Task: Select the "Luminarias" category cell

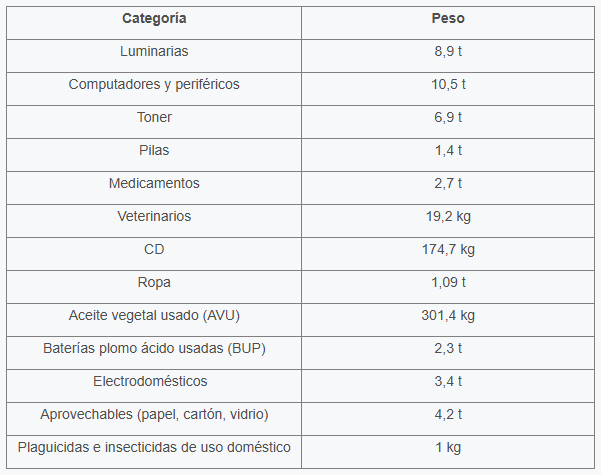Action: pyautogui.click(x=154, y=51)
